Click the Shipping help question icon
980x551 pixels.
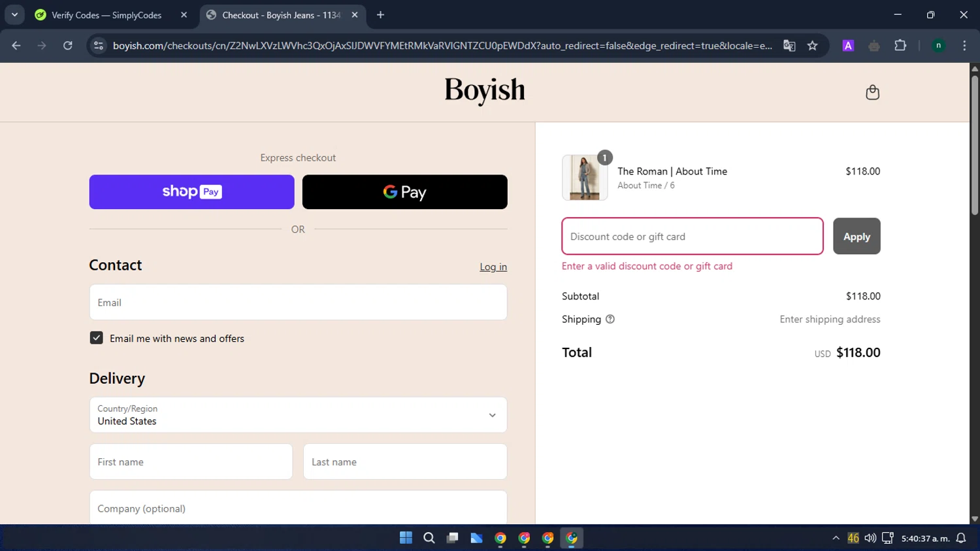coord(610,319)
